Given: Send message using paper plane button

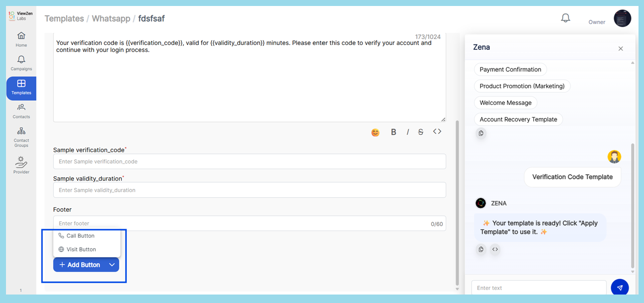Looking at the screenshot, I should (x=620, y=288).
